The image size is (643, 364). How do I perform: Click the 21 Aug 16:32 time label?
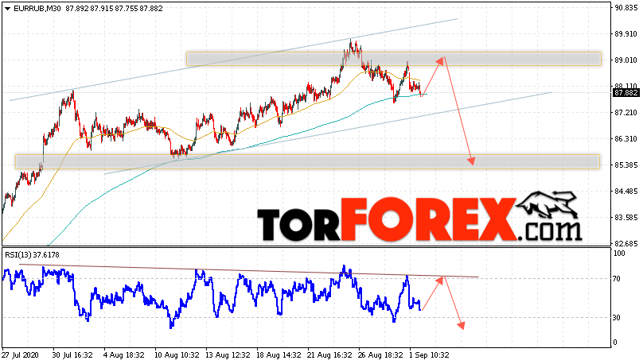pos(329,355)
